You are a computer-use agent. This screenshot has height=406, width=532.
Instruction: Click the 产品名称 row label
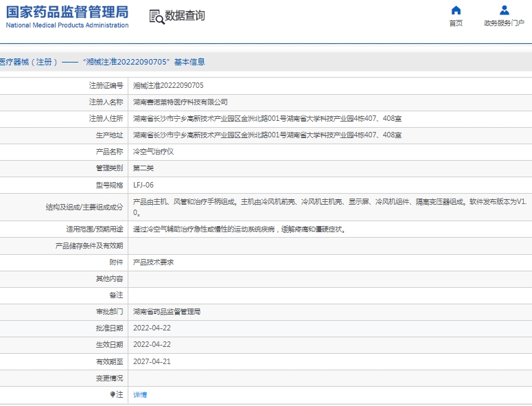pos(109,151)
